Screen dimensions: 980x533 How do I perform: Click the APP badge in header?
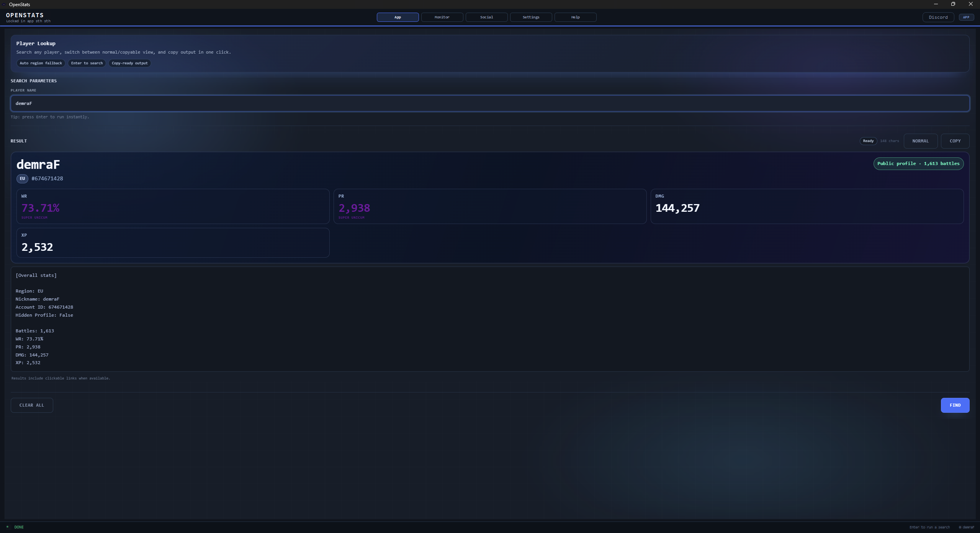pos(966,17)
